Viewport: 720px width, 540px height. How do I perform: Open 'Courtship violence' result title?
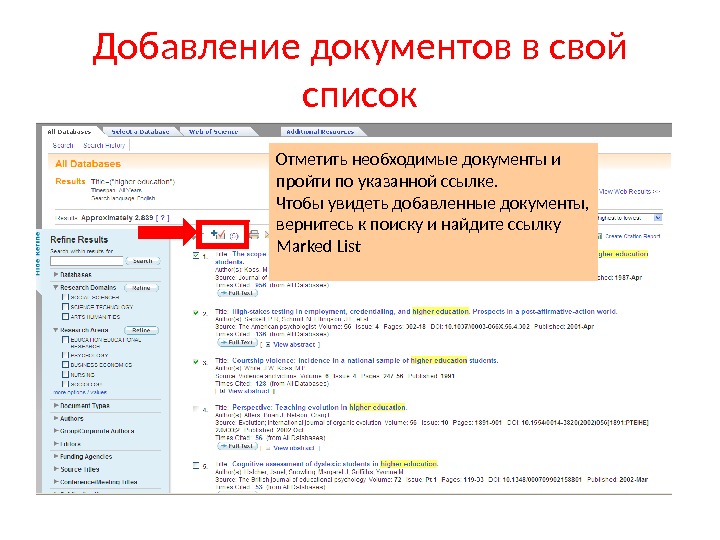point(365,360)
